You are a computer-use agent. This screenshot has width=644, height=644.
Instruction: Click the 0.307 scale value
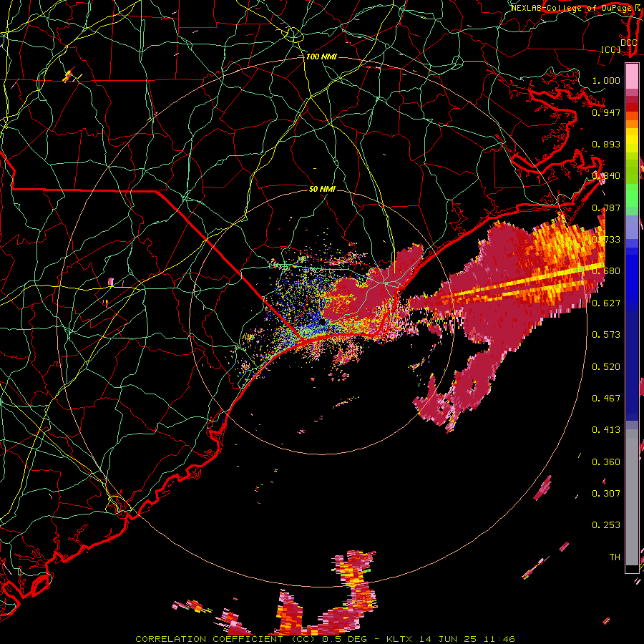(606, 494)
